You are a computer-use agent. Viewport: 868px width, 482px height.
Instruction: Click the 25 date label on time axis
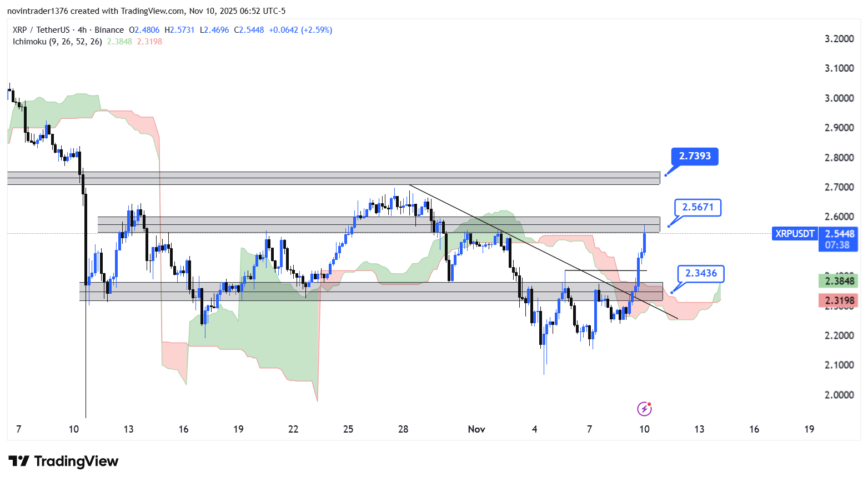(x=348, y=429)
